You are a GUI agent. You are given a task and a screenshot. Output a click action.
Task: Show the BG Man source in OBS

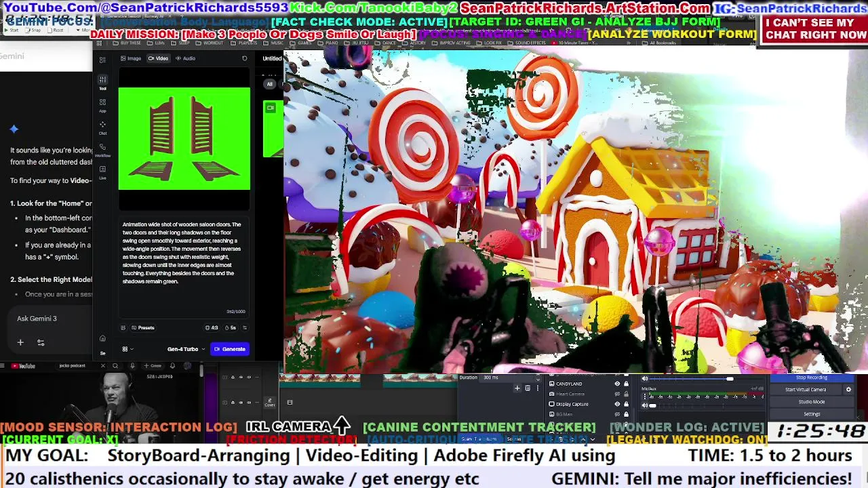(617, 414)
